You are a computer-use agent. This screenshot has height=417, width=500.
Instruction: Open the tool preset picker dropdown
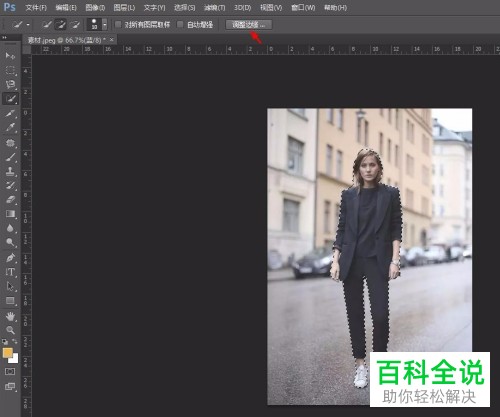click(28, 25)
